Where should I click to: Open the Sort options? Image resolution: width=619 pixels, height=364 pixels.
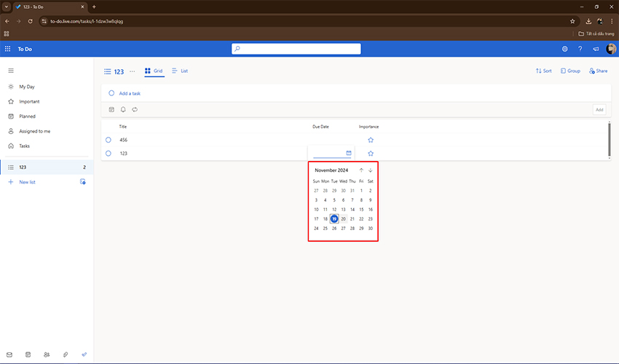tap(543, 71)
